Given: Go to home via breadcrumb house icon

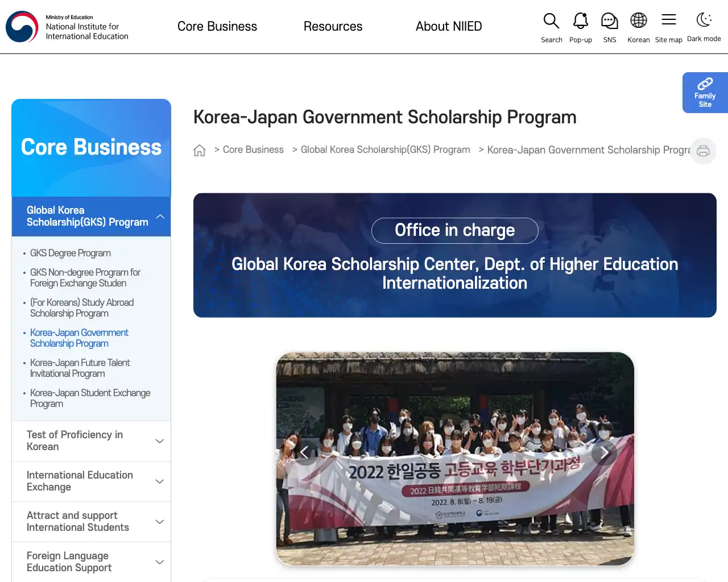Looking at the screenshot, I should (200, 150).
